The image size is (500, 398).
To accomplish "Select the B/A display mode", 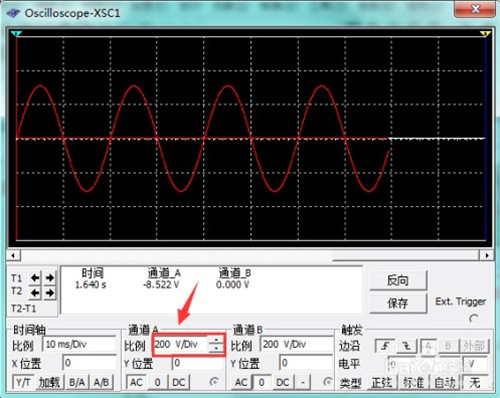I will click(77, 382).
